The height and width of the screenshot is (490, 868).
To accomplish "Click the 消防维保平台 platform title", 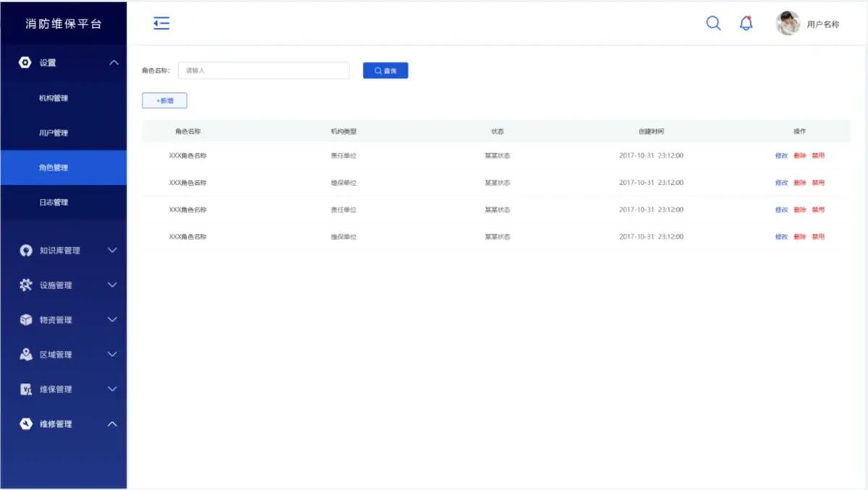I will [x=64, y=24].
